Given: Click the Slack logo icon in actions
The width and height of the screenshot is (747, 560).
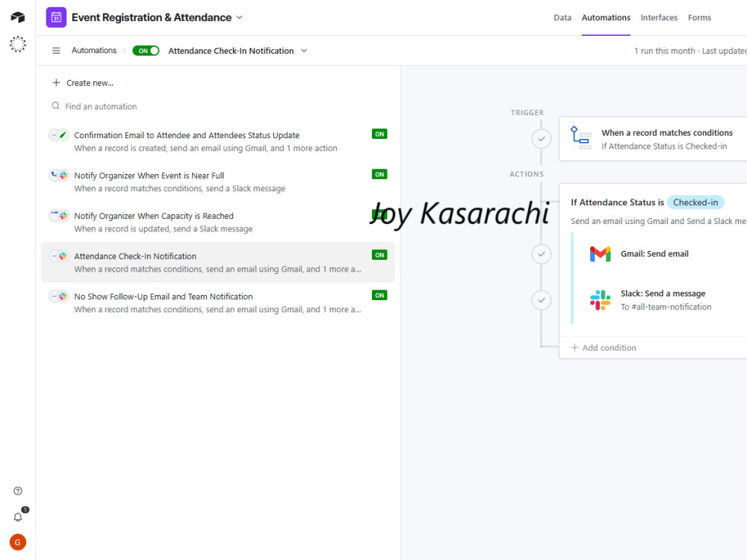Looking at the screenshot, I should (x=601, y=300).
